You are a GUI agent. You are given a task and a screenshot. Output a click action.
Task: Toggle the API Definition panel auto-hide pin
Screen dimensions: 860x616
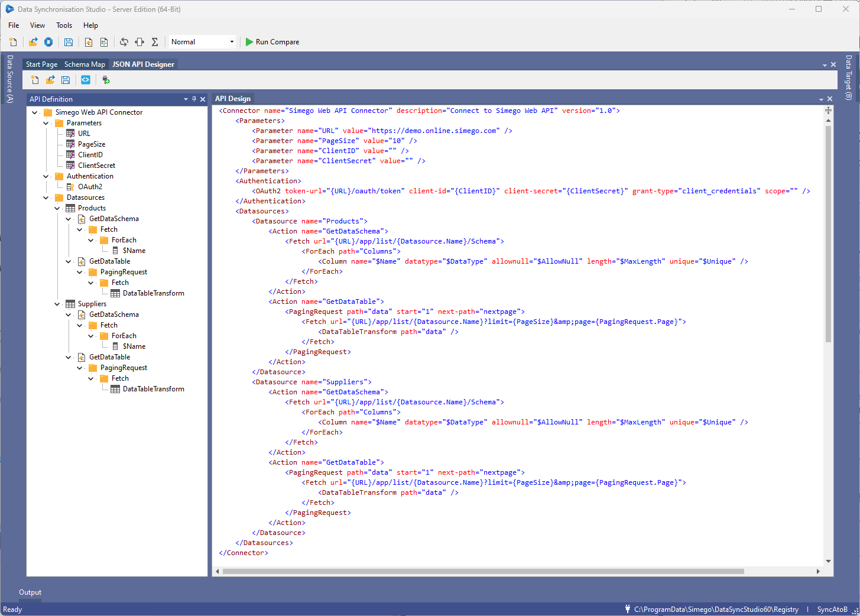pos(194,99)
